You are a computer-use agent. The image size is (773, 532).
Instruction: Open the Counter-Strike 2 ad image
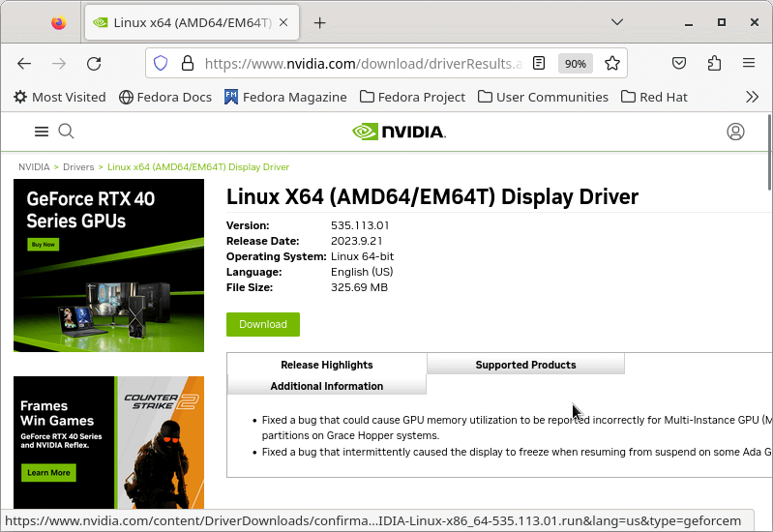[x=108, y=443]
